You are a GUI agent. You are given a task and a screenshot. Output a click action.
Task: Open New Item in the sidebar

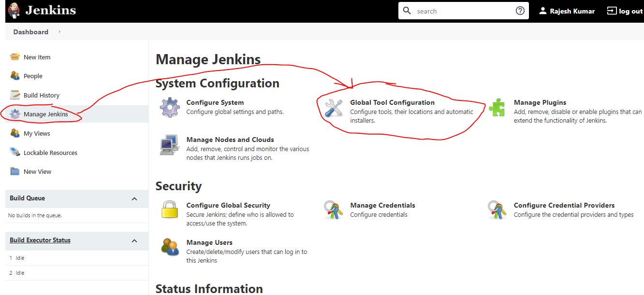37,57
